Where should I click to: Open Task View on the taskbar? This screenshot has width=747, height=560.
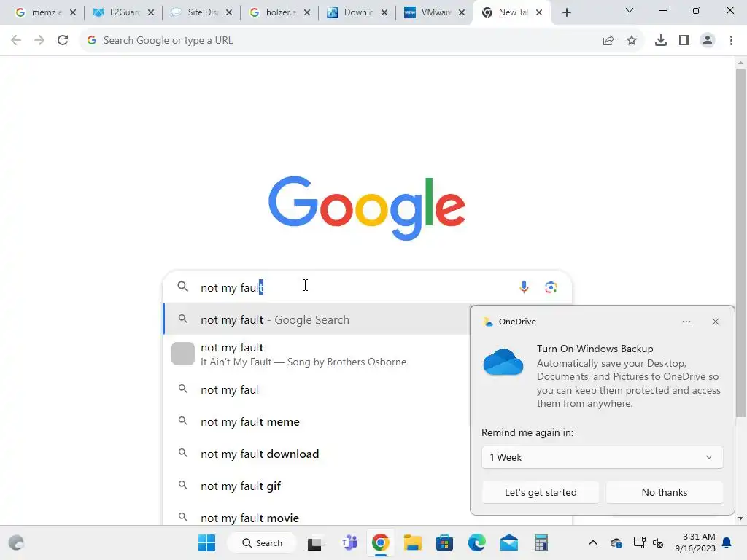pyautogui.click(x=314, y=543)
